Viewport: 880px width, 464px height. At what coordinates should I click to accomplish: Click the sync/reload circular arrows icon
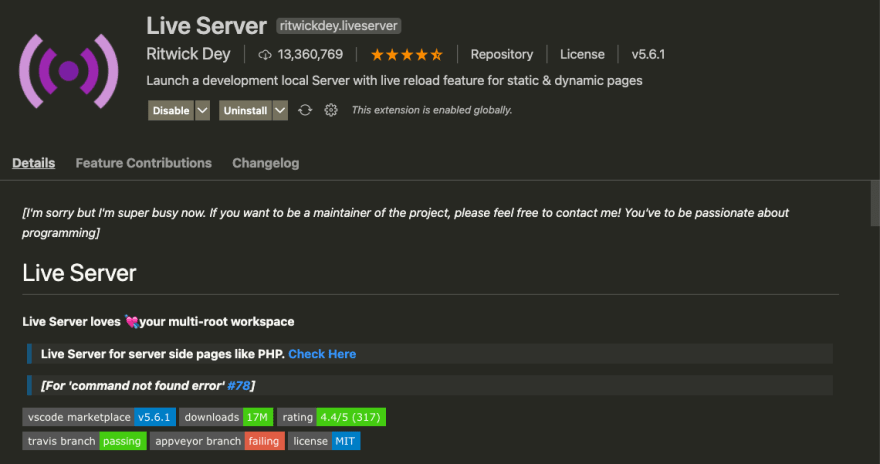(x=305, y=110)
